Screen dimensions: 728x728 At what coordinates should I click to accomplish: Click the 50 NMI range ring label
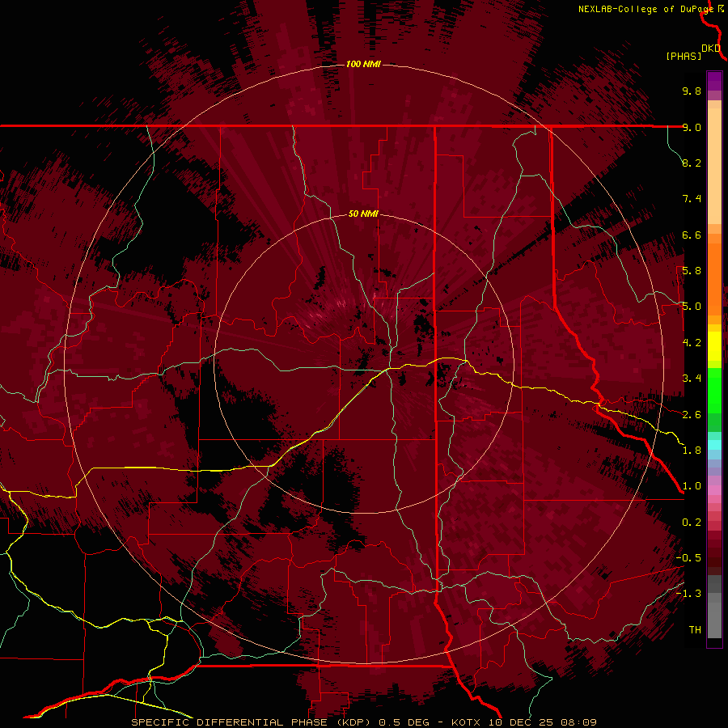tap(363, 214)
